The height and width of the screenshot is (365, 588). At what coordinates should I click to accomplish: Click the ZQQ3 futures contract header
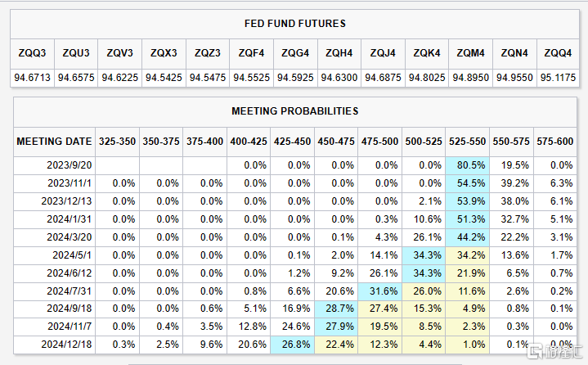pos(32,53)
